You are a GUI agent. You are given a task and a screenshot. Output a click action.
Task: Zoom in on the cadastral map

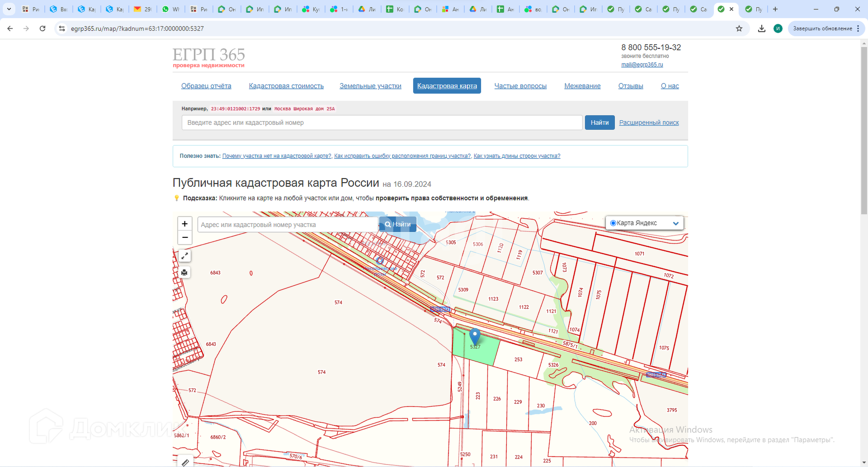tap(184, 224)
